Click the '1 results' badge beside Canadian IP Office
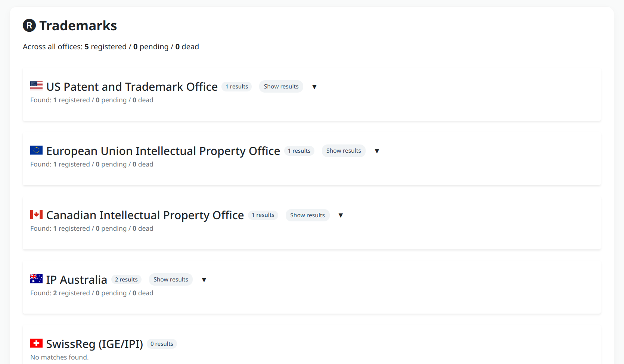 click(263, 215)
